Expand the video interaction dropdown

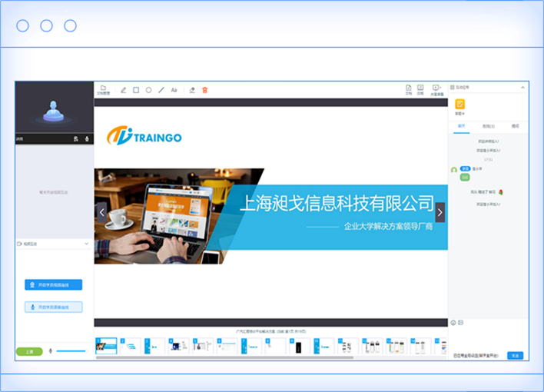pyautogui.click(x=86, y=244)
